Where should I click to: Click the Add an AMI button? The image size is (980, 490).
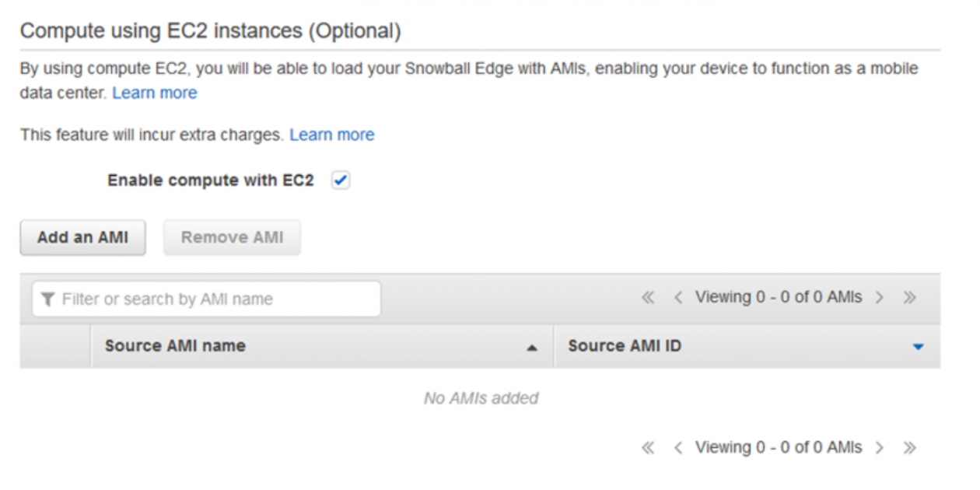click(82, 237)
